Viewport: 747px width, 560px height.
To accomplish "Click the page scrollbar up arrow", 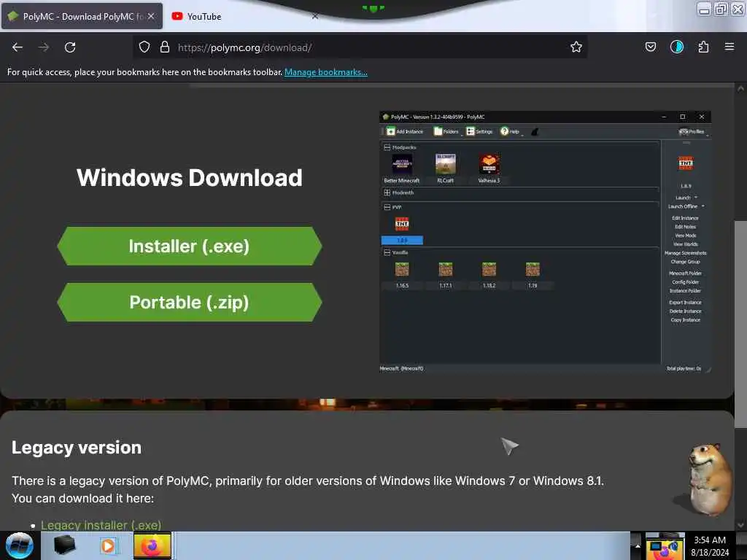I will click(740, 88).
